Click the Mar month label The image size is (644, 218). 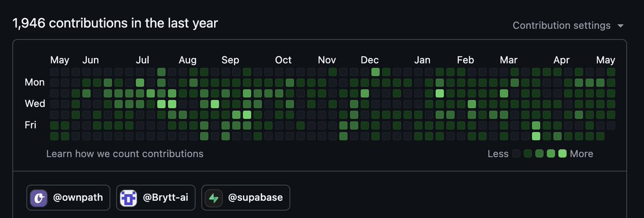click(x=508, y=59)
